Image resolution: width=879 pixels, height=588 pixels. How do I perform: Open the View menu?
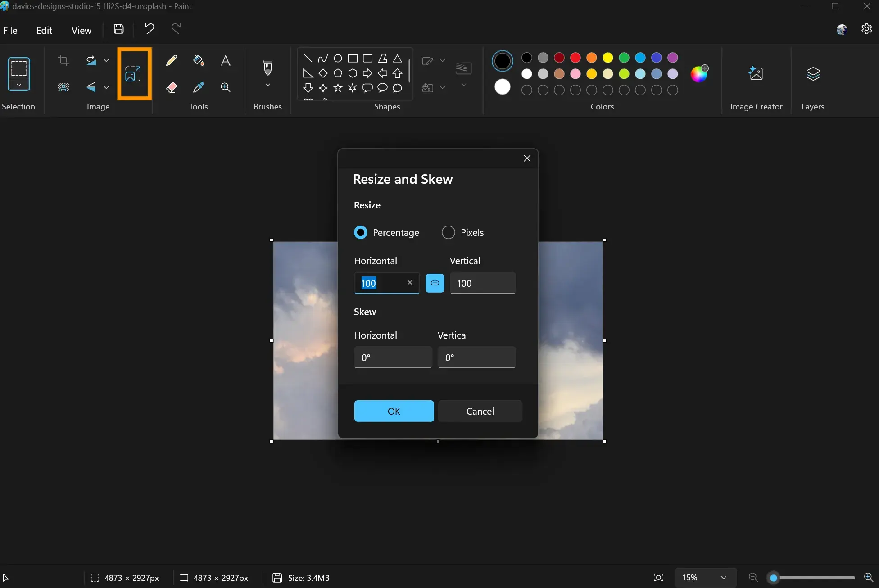point(81,30)
